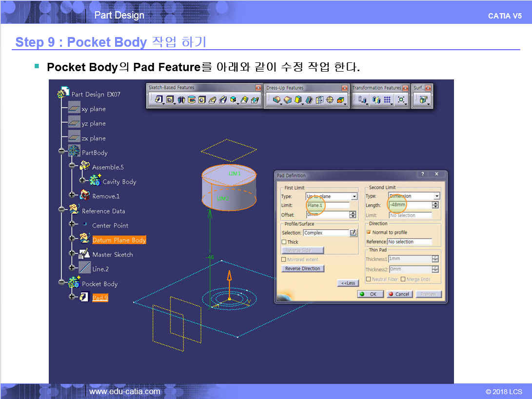Select the Pocket tool icon

click(x=171, y=100)
